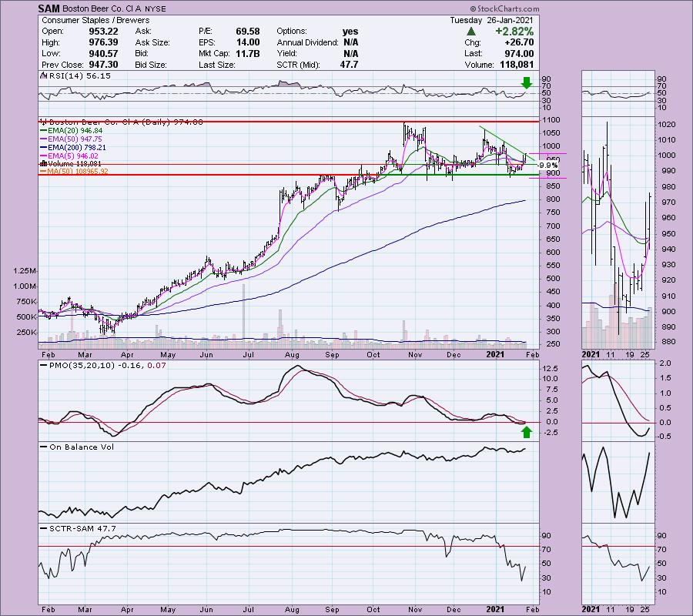Click the EMA(200) dark blue legend line
This screenshot has height=616, width=693.
(x=43, y=148)
